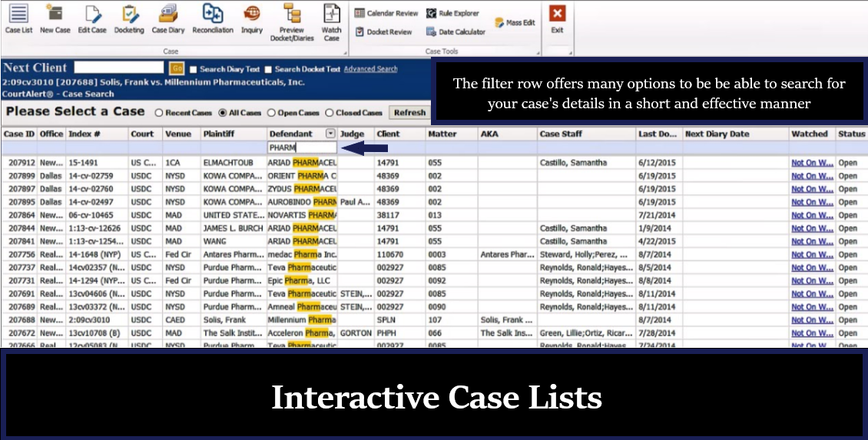Sort by the Plaintiff column header
The width and height of the screenshot is (868, 440).
(234, 134)
